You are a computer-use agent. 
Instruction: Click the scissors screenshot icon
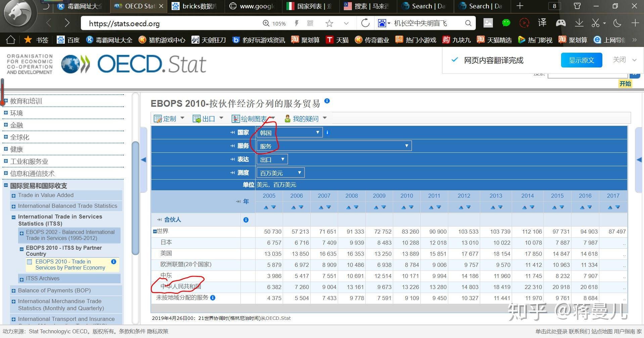coord(595,23)
